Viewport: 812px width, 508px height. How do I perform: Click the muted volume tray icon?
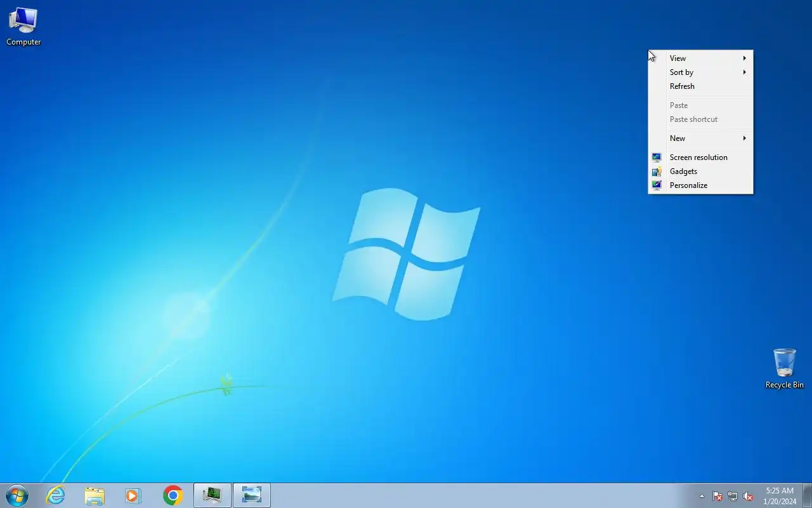coord(748,496)
